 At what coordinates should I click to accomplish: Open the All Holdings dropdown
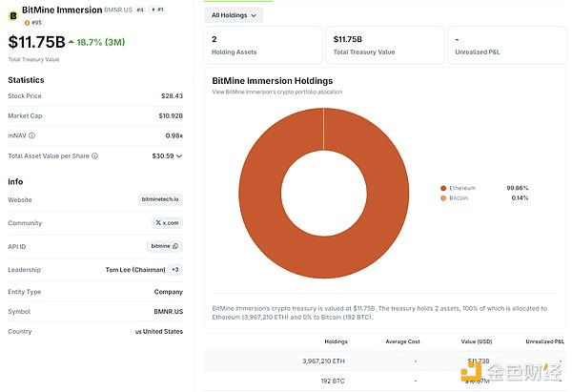pyautogui.click(x=235, y=15)
